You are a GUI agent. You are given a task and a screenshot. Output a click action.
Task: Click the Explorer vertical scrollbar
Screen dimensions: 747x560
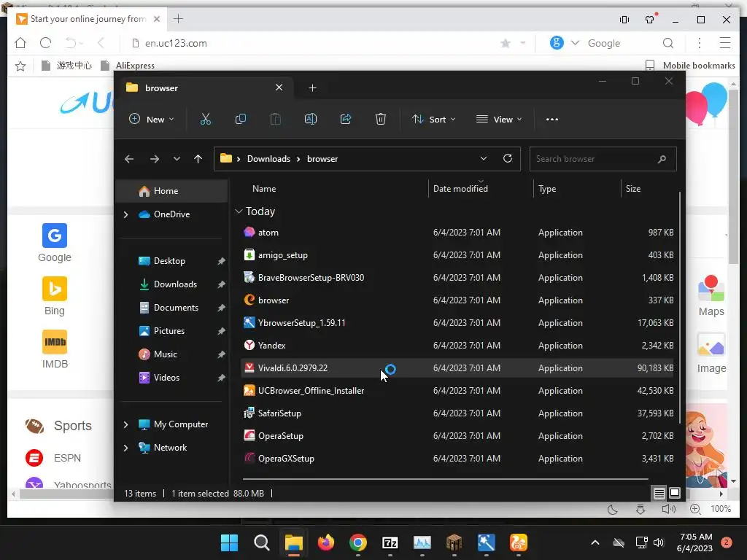tap(679, 307)
